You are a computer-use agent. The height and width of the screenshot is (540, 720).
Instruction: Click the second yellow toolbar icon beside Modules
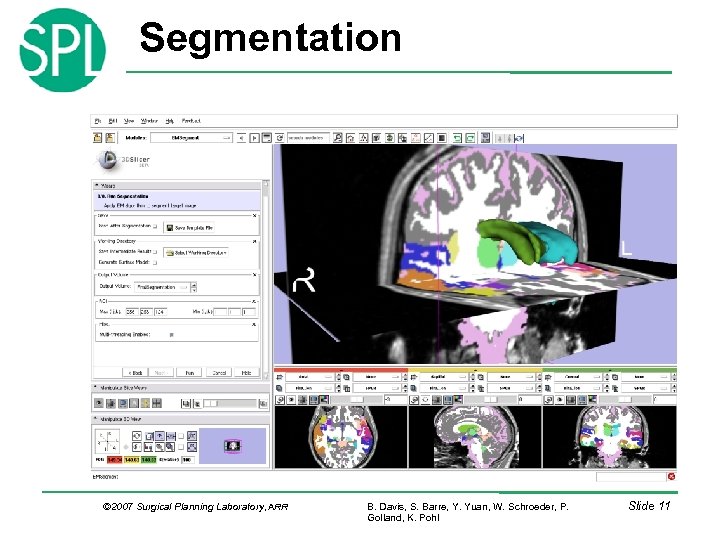110,137
